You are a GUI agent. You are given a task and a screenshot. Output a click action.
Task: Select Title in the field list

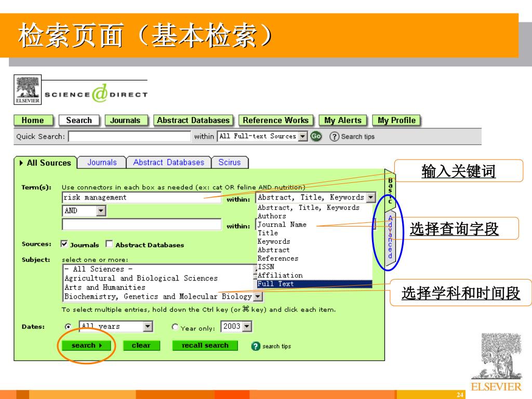click(x=314, y=233)
